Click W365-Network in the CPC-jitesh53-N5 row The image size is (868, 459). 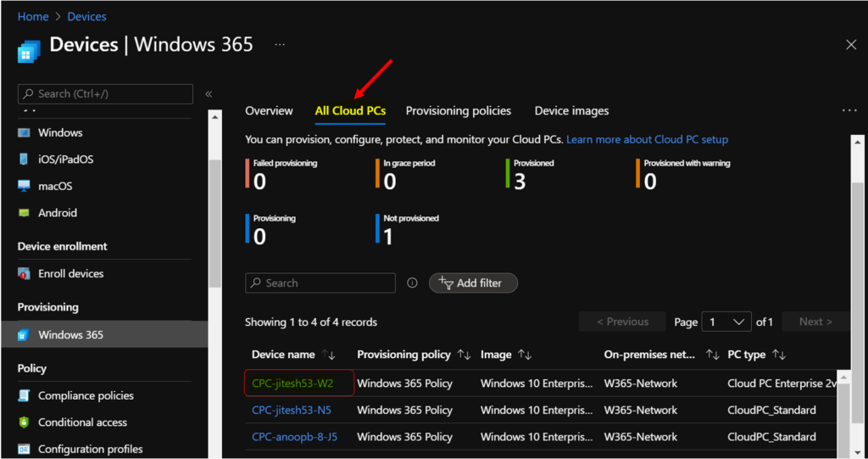[641, 411]
